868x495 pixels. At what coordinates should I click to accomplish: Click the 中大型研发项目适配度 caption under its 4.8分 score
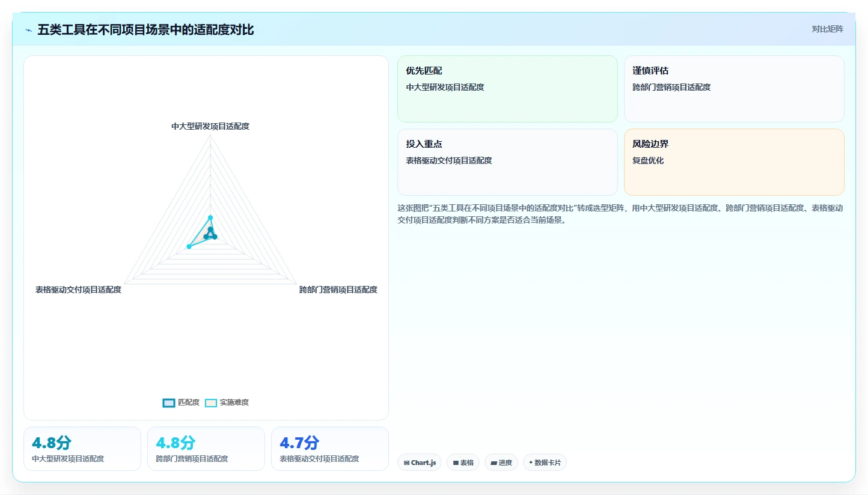pyautogui.click(x=68, y=459)
